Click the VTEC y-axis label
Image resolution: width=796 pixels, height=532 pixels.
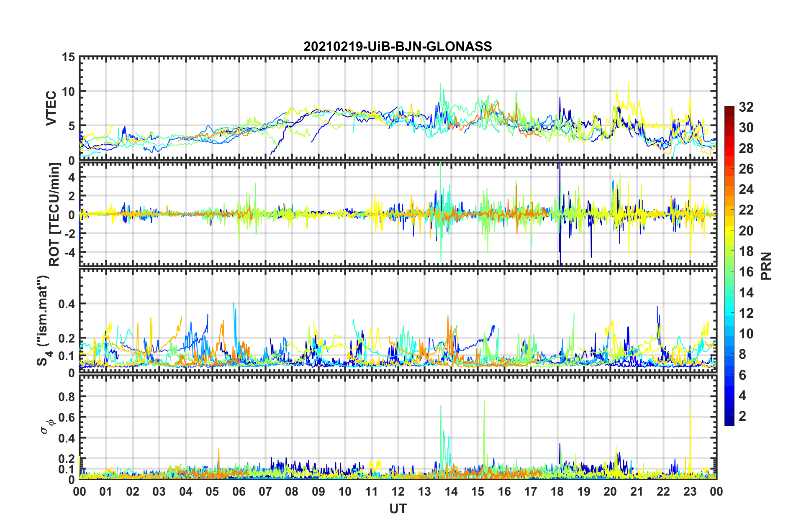click(x=51, y=108)
